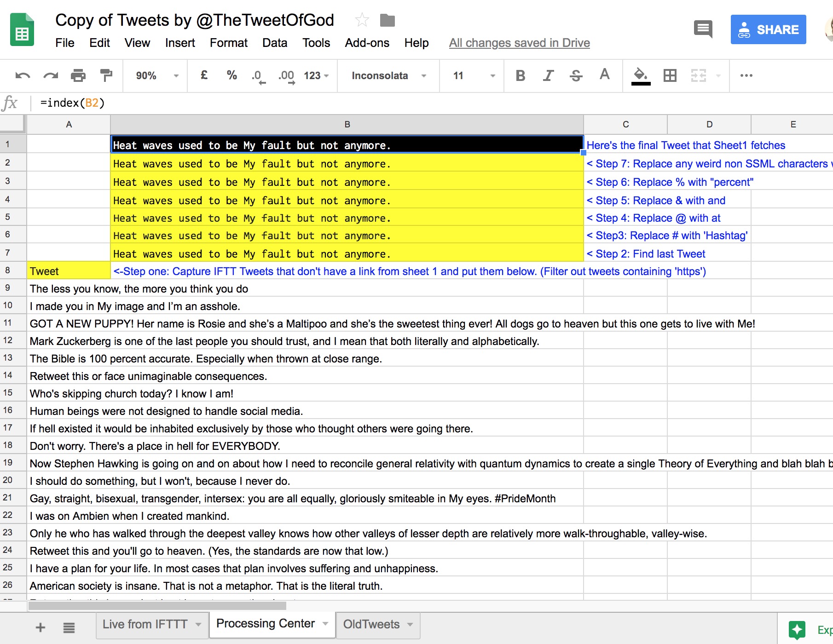Open the Edit menu
Viewport: 833px width, 644px height.
coord(100,43)
